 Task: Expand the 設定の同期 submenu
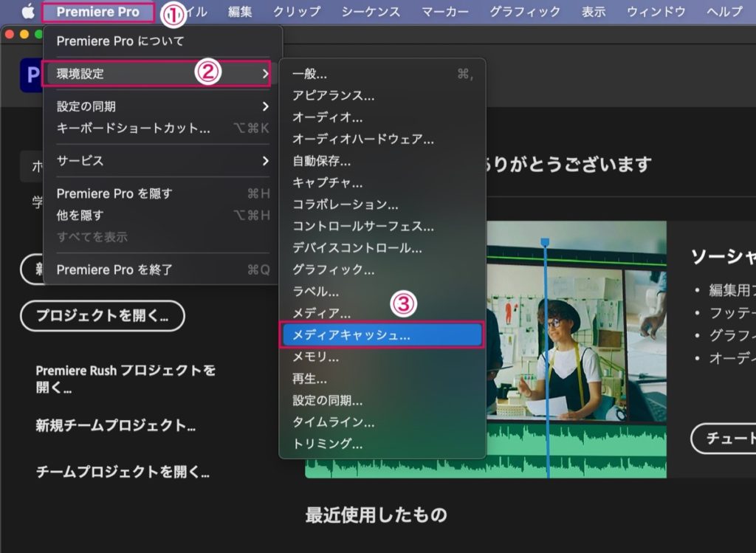[x=162, y=106]
